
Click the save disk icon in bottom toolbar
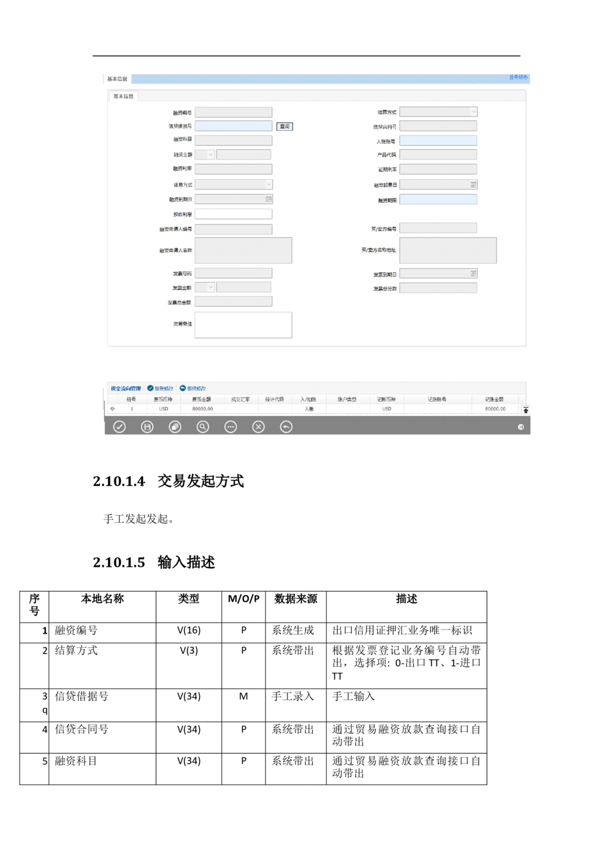click(x=147, y=427)
